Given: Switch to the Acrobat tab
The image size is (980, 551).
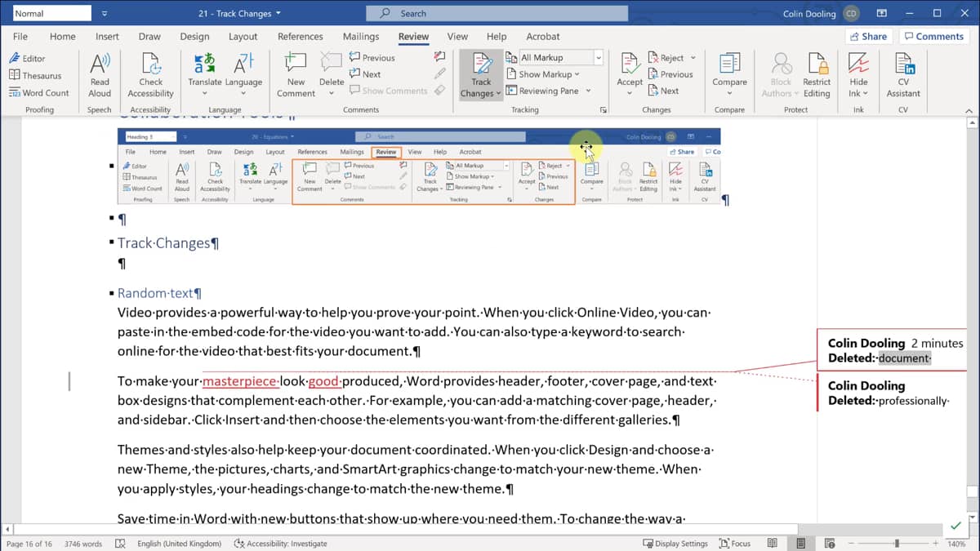Looking at the screenshot, I should coord(543,37).
